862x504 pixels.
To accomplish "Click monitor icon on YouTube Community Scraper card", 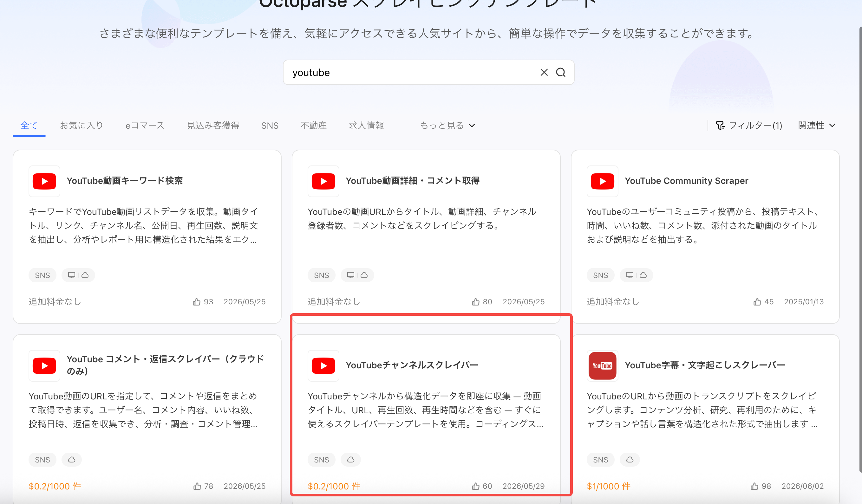I will 630,275.
